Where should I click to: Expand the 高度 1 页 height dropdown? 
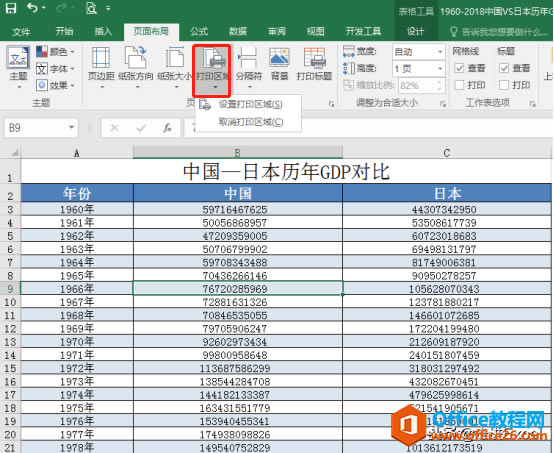(x=440, y=68)
